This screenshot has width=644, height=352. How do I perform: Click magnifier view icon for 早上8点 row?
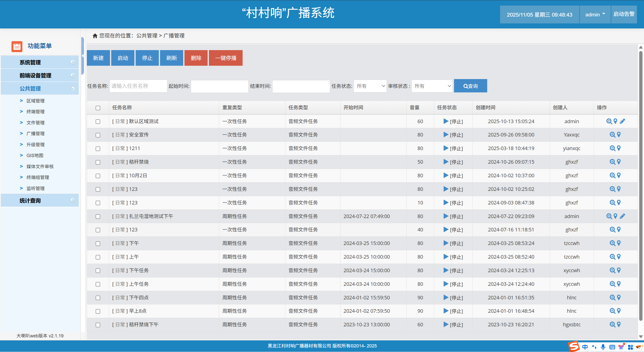tap(612, 311)
